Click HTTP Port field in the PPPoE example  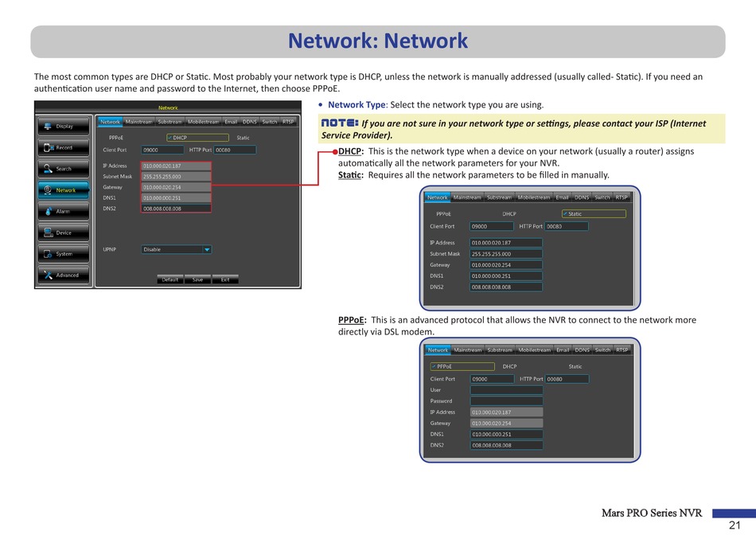coord(567,379)
